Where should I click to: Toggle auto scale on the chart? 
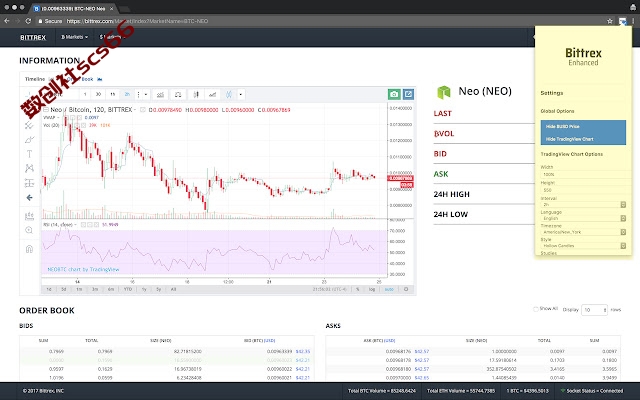point(389,289)
